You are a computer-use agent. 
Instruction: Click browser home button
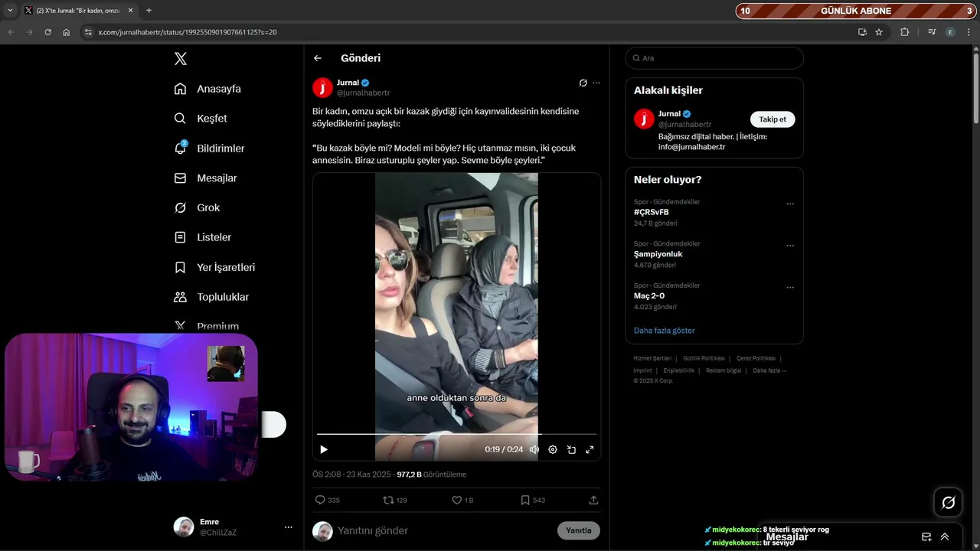pos(67,32)
